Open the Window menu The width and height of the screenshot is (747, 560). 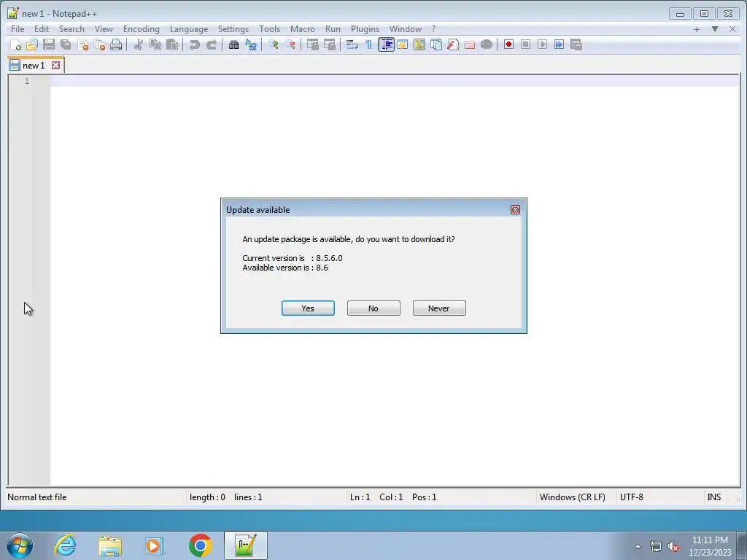point(406,29)
